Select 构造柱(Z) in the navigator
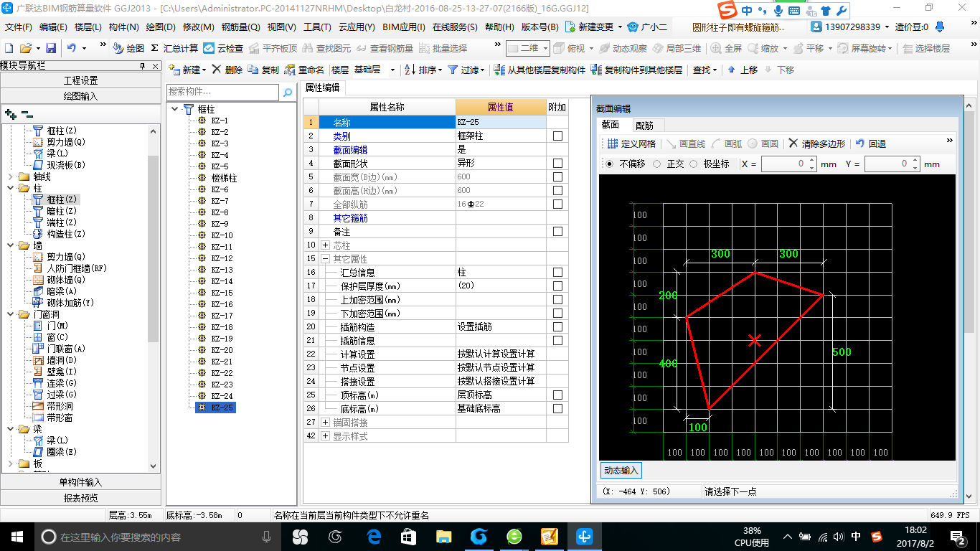 pyautogui.click(x=66, y=234)
